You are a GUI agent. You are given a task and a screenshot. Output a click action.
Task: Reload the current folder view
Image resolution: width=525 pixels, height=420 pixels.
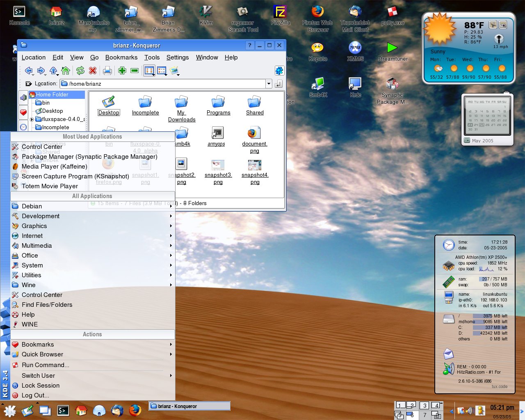point(80,71)
